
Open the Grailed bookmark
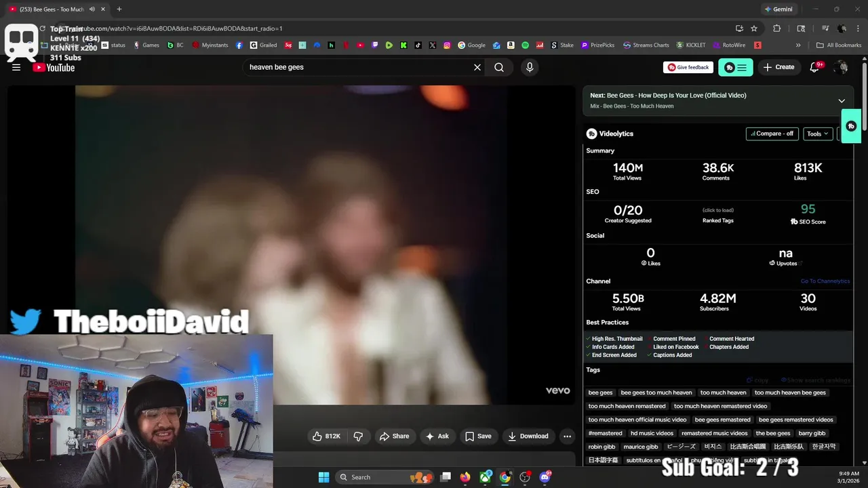point(263,45)
